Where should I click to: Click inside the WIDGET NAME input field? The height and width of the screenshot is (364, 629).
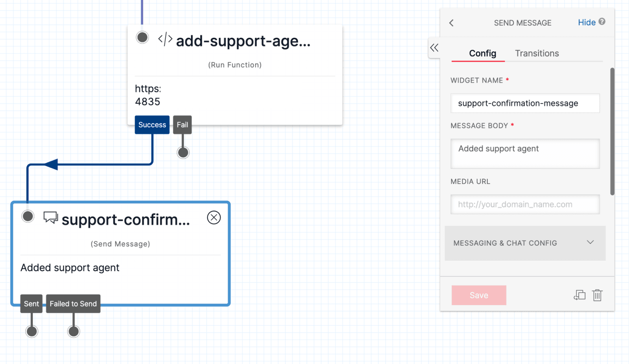[525, 103]
